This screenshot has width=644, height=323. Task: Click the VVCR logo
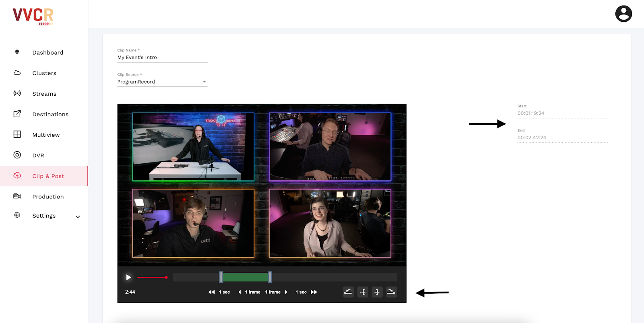point(33,16)
